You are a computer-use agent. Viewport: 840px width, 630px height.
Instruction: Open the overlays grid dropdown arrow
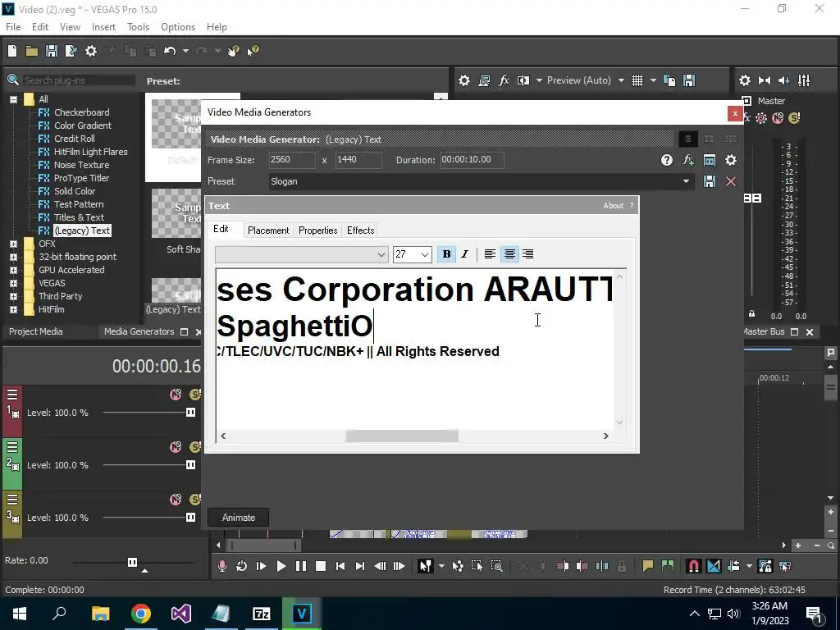653,80
